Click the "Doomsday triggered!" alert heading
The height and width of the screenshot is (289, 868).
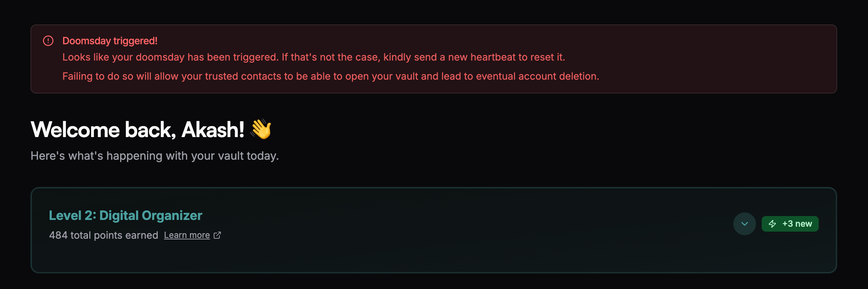(x=110, y=41)
